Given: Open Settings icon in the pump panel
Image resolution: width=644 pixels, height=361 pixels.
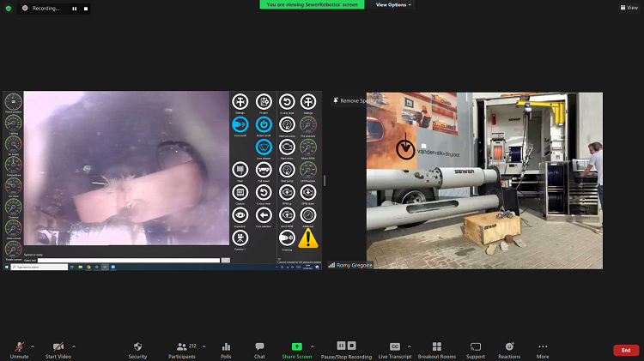Looking at the screenshot, I should [x=308, y=101].
